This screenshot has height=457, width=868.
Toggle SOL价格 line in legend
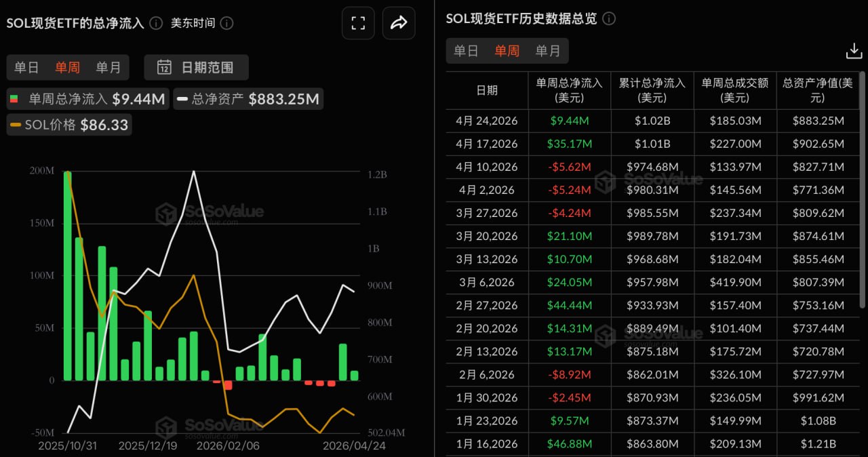click(x=69, y=125)
